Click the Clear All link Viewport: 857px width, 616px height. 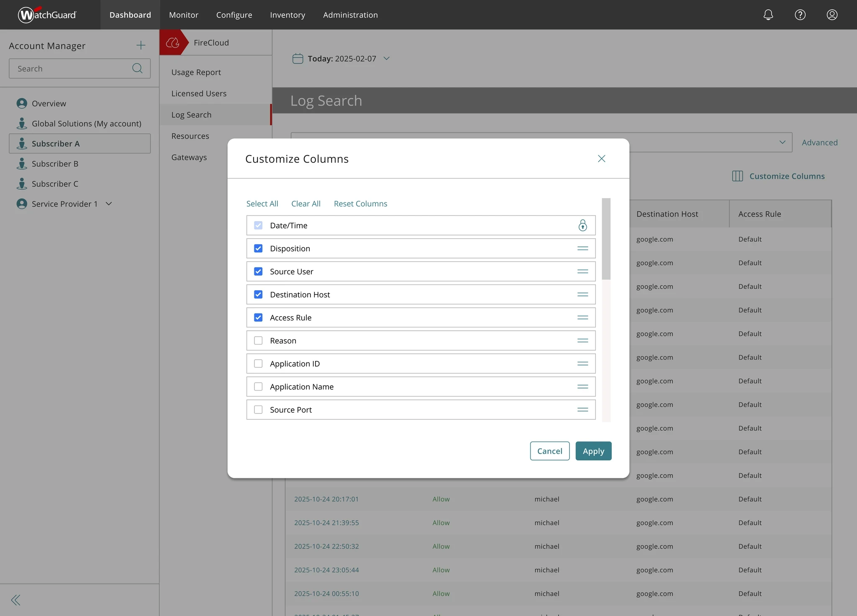tap(306, 204)
